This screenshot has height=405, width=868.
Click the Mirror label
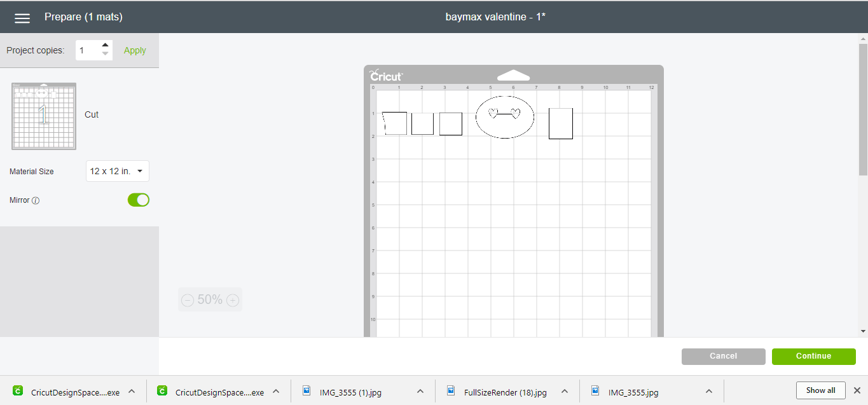20,200
